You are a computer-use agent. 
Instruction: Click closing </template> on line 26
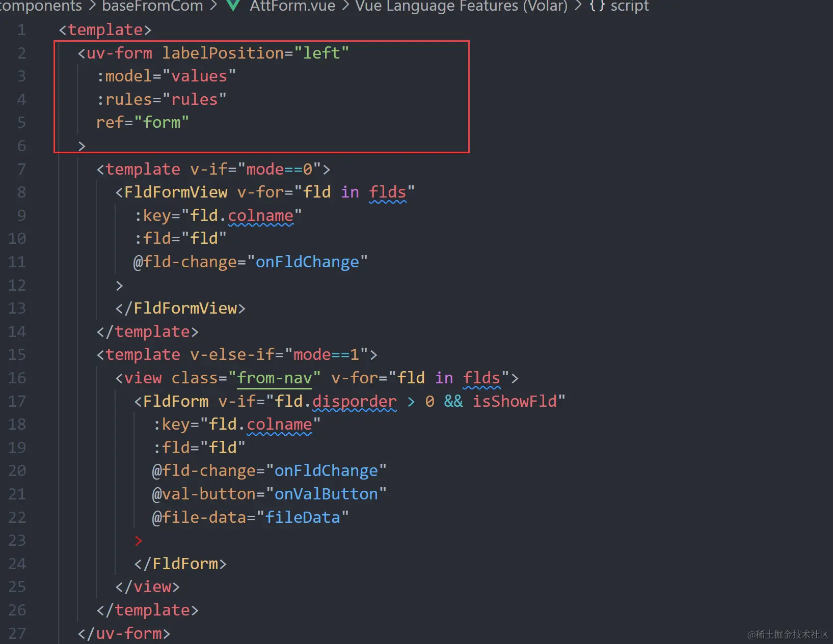pyautogui.click(x=148, y=610)
